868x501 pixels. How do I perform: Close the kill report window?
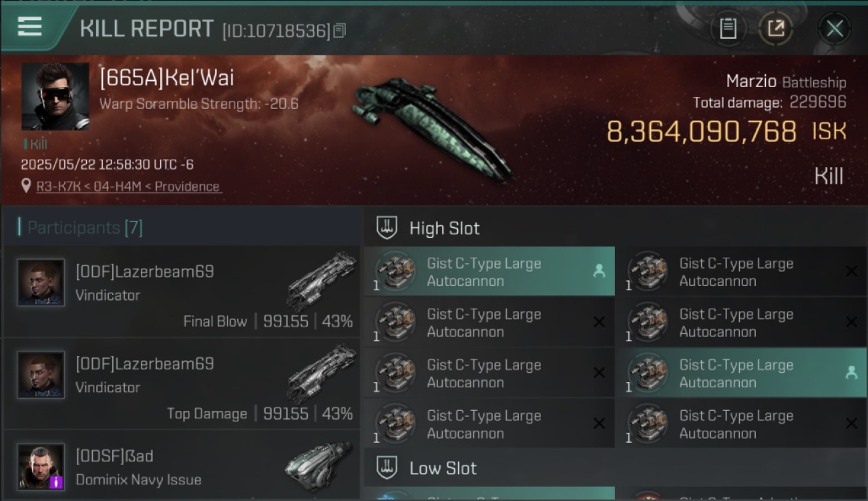point(834,29)
